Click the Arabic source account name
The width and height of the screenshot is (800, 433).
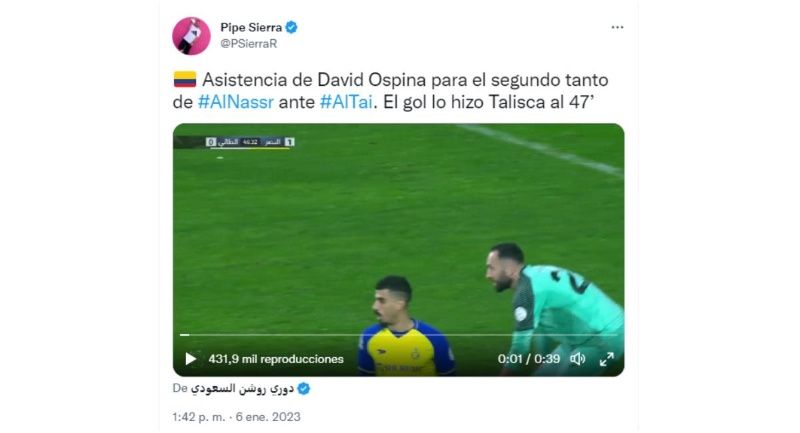pyautogui.click(x=242, y=389)
